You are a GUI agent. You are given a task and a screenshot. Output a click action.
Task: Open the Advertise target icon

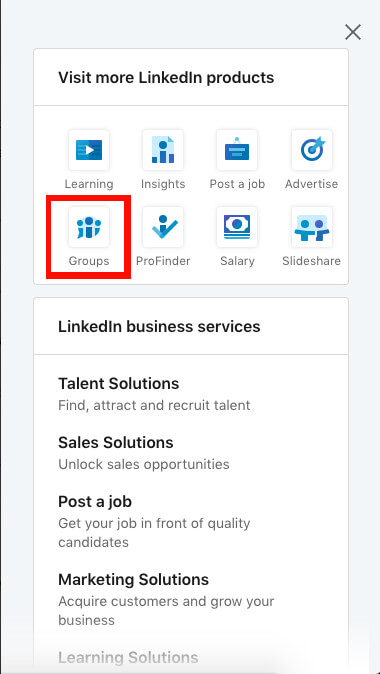point(312,150)
